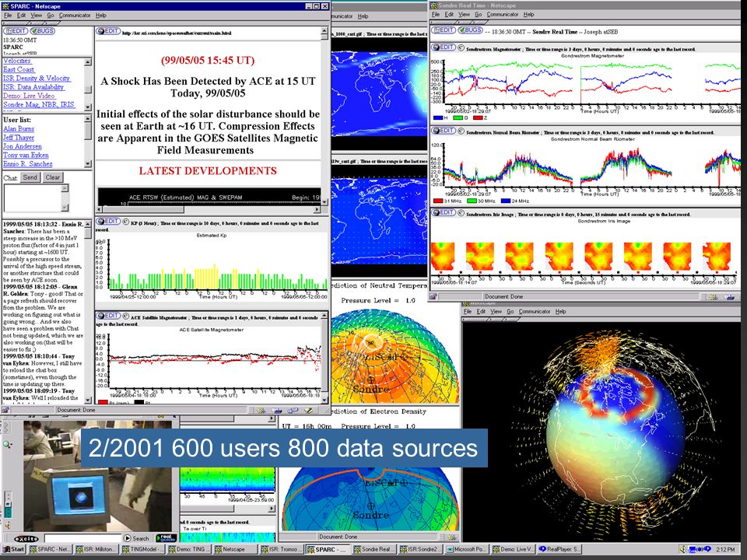This screenshot has height=560, width=747.
Task: Open Navigator from the SPARC window status bar
Action: click(x=261, y=410)
